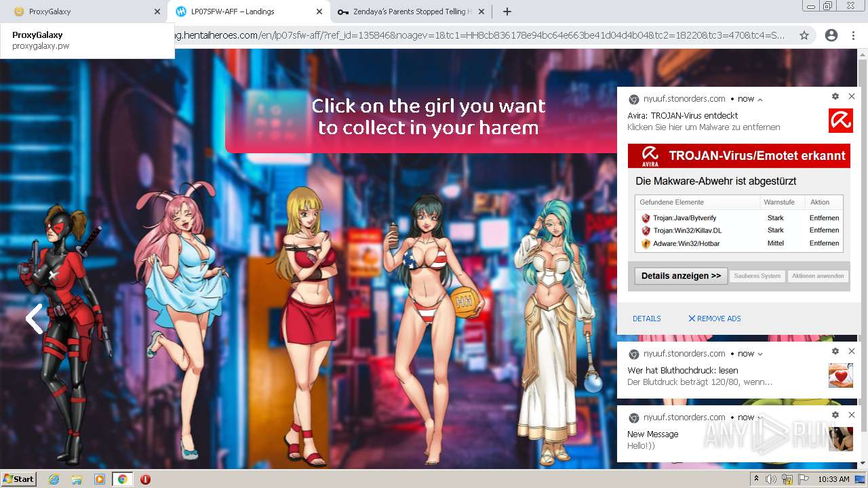This screenshot has width=868, height=488.
Task: Switch to the Zendaya's Parents tab
Action: 411,12
